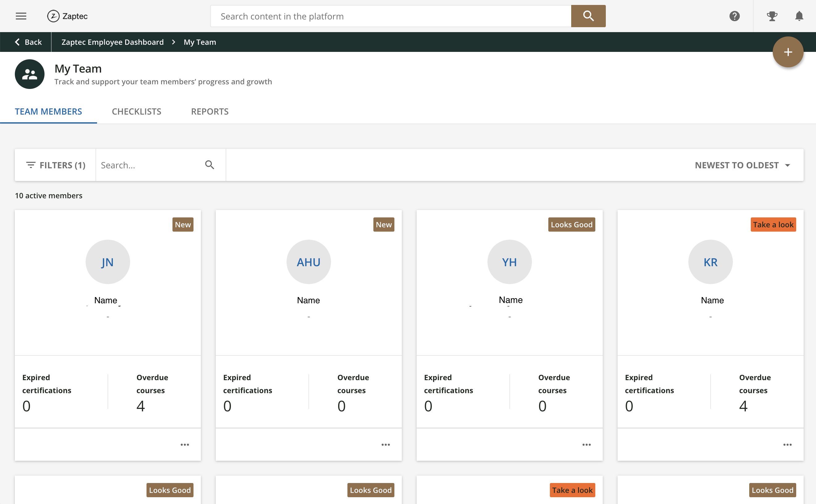Screen dimensions: 816x504
Task: Switch to the Reports tab
Action: pyautogui.click(x=210, y=111)
